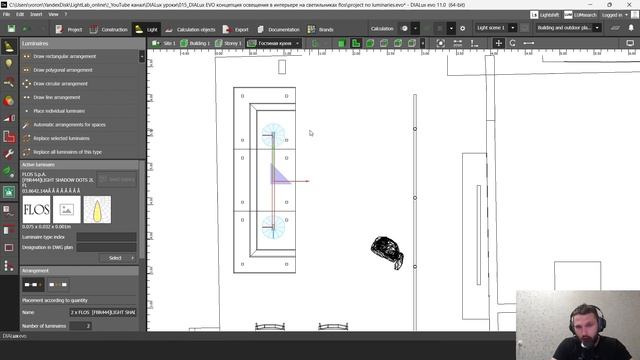
Task: Open the Project mode tab
Action: (x=69, y=29)
